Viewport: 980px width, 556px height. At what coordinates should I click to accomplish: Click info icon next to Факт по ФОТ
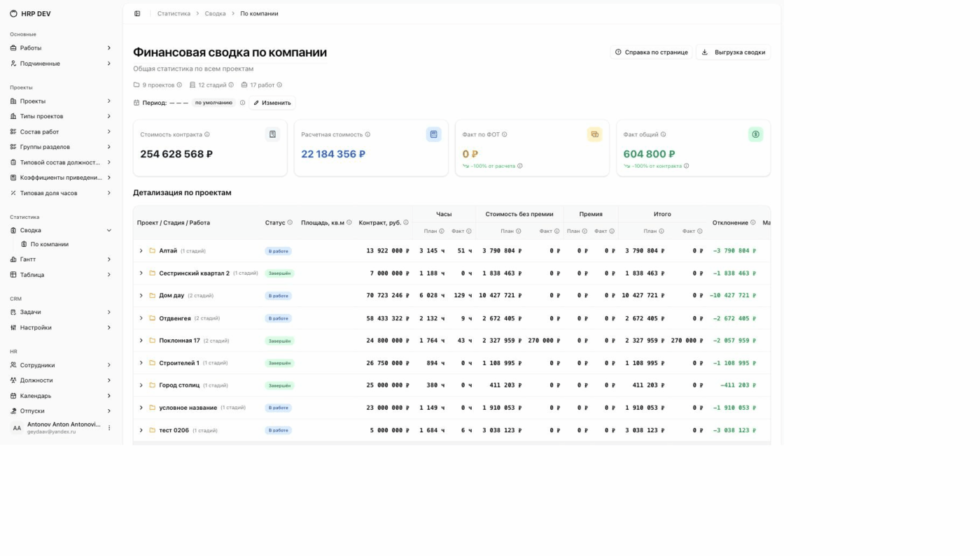(505, 134)
